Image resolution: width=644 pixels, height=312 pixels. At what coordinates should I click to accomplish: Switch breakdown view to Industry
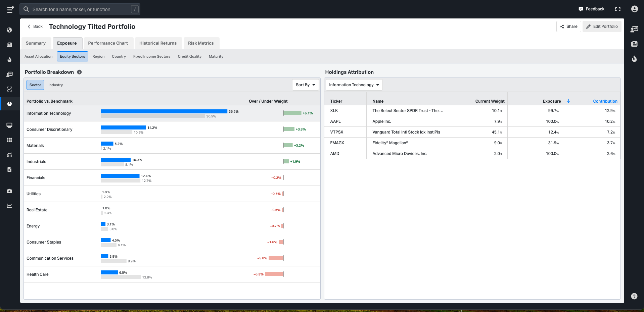tap(55, 85)
